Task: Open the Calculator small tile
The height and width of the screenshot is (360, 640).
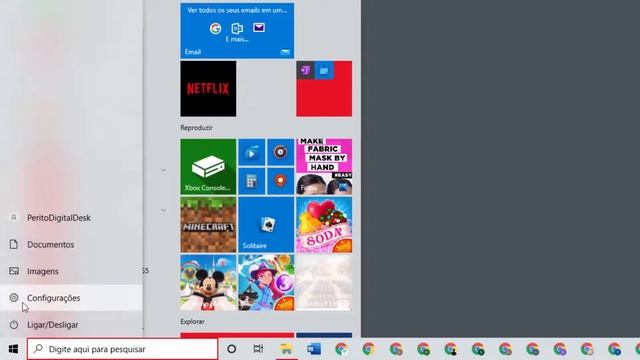Action: 251,181
